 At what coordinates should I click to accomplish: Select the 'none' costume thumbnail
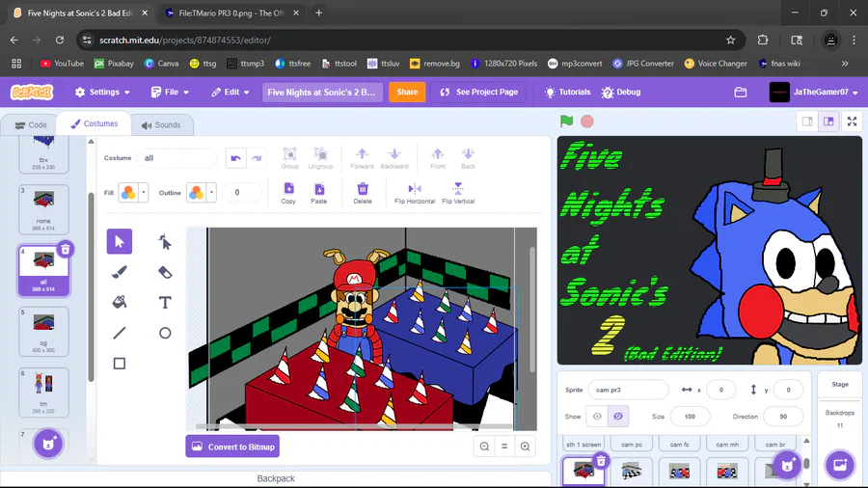(43, 209)
